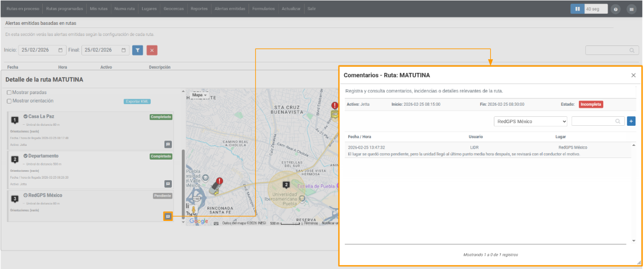644x269 pixels.
Task: Enable the Mostrar orientación checkbox
Action: tap(8, 101)
